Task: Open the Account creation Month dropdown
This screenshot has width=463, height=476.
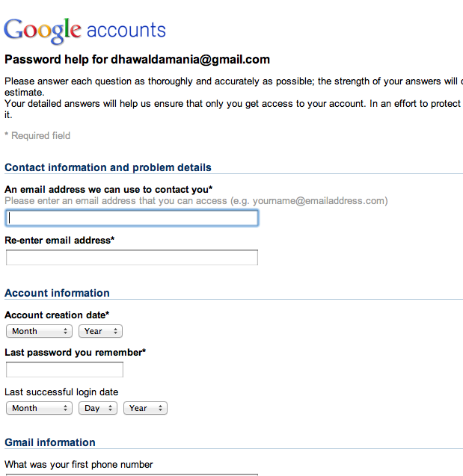Action: [x=39, y=331]
